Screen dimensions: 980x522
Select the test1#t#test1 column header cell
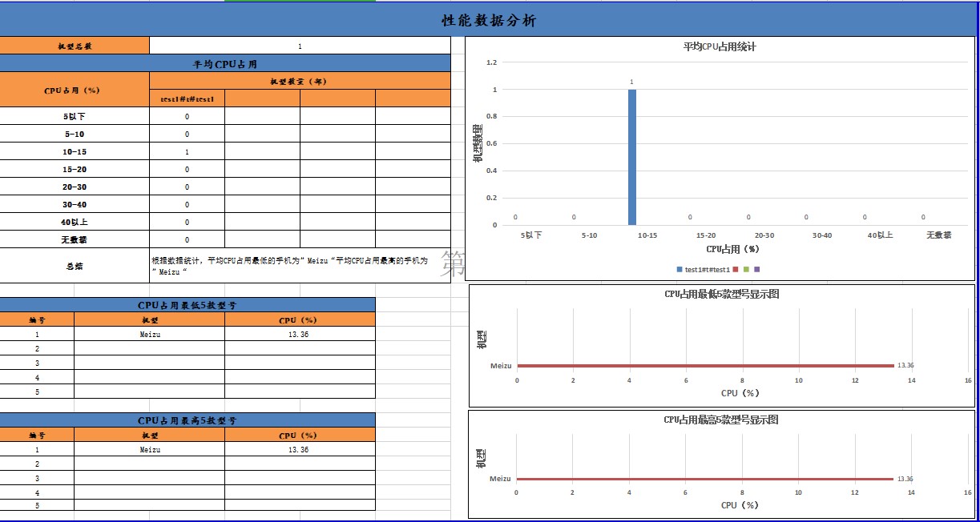tap(187, 98)
